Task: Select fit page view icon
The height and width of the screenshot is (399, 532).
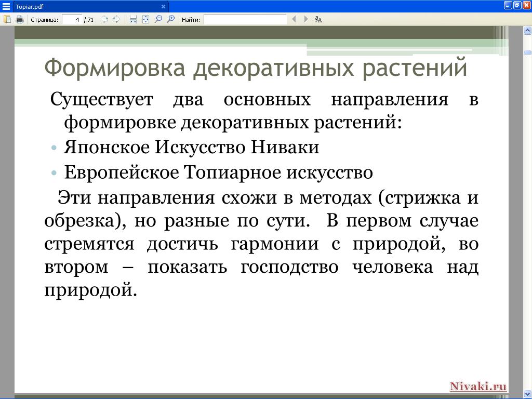Action: pos(145,19)
